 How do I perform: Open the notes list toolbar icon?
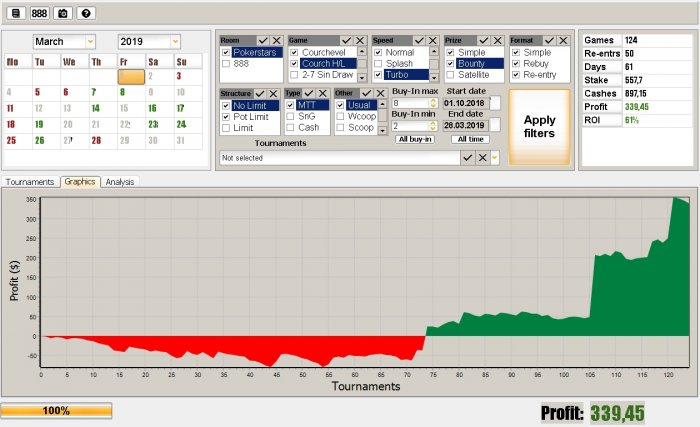pos(16,13)
